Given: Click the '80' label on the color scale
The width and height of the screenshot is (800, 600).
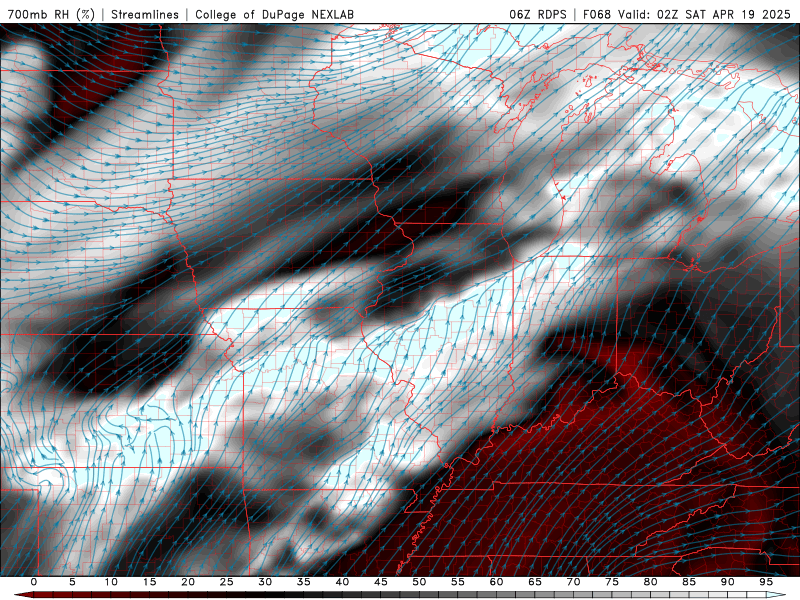Looking at the screenshot, I should (650, 582).
